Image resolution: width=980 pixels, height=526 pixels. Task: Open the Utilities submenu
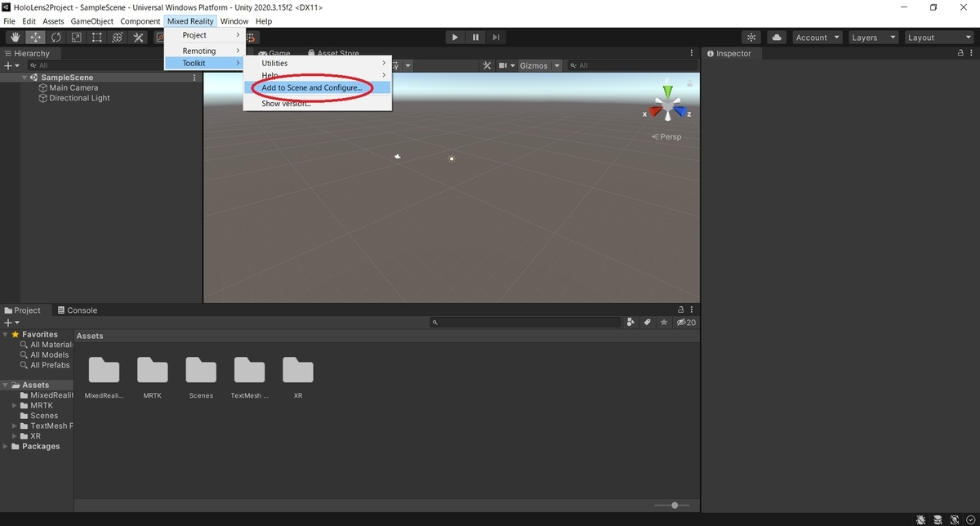[318, 63]
